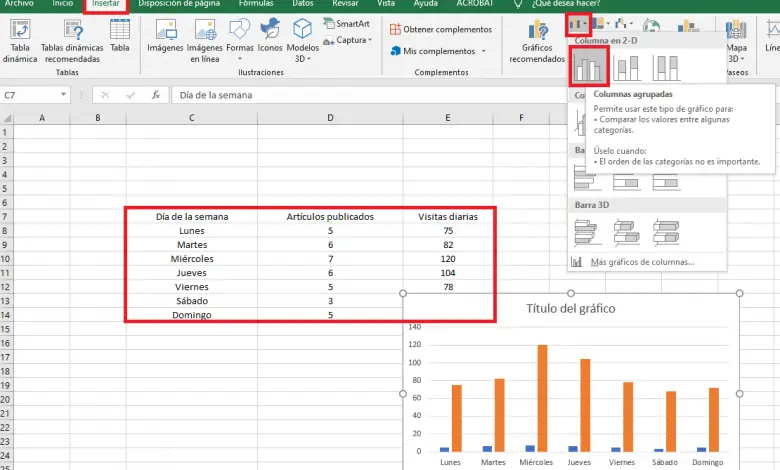Switch to the Inicio tab
This screenshot has width=780, height=470.
coord(62,4)
